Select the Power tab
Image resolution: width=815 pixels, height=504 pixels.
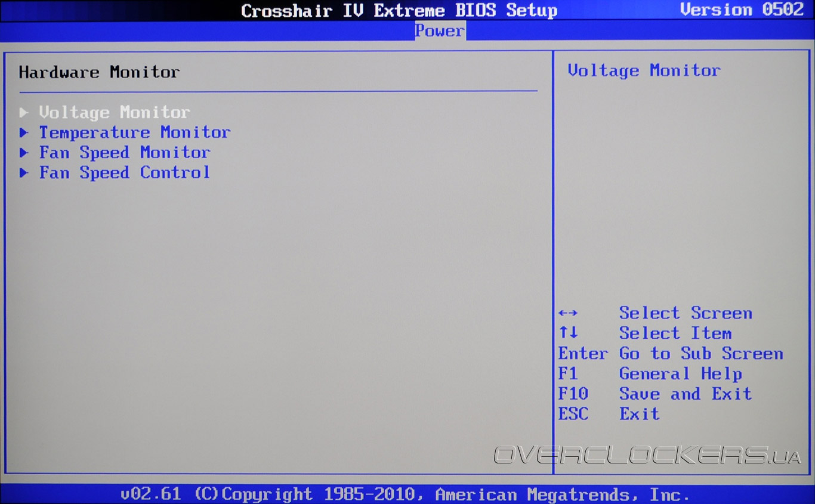(x=440, y=30)
